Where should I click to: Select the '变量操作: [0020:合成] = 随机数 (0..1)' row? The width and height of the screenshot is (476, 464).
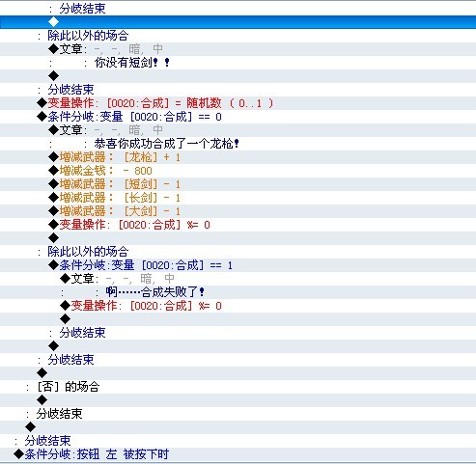(238, 103)
